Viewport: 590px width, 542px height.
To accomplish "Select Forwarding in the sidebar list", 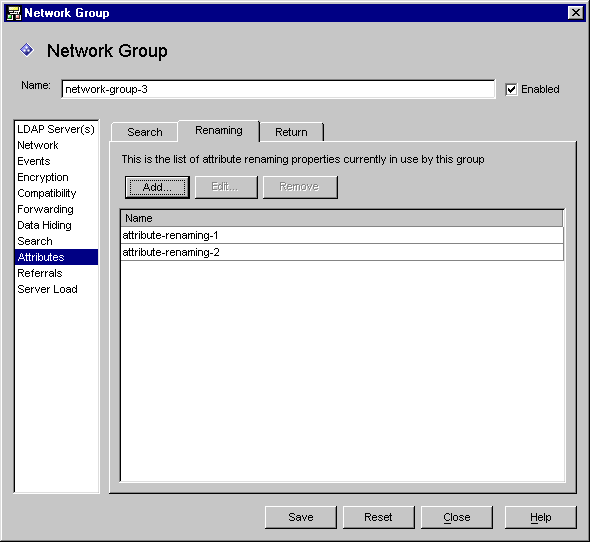I will tap(56, 209).
